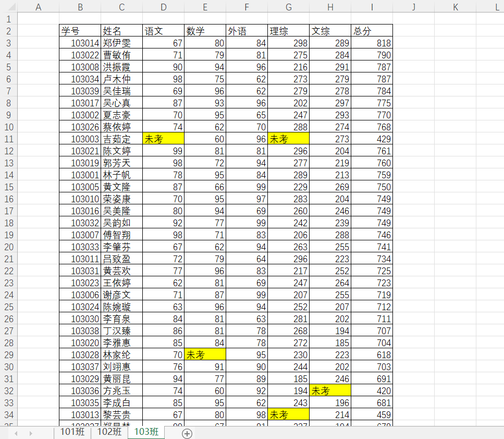Click the name cell 林家纶
This screenshot has height=439, width=504.
point(122,355)
